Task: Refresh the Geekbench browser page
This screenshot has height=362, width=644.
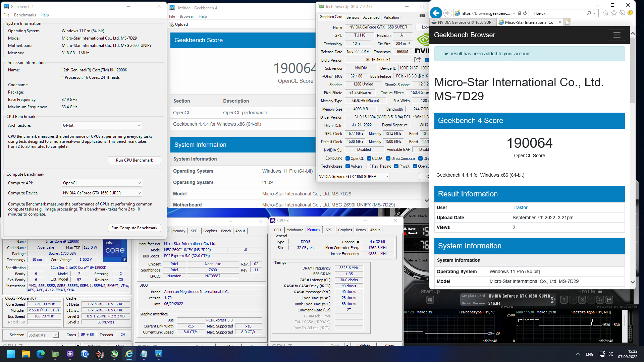Action: (525, 13)
